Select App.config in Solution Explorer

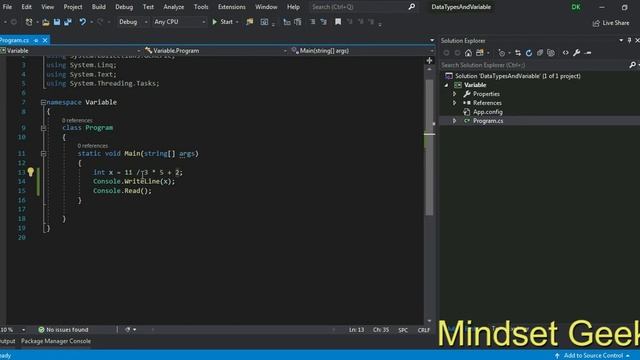click(488, 112)
